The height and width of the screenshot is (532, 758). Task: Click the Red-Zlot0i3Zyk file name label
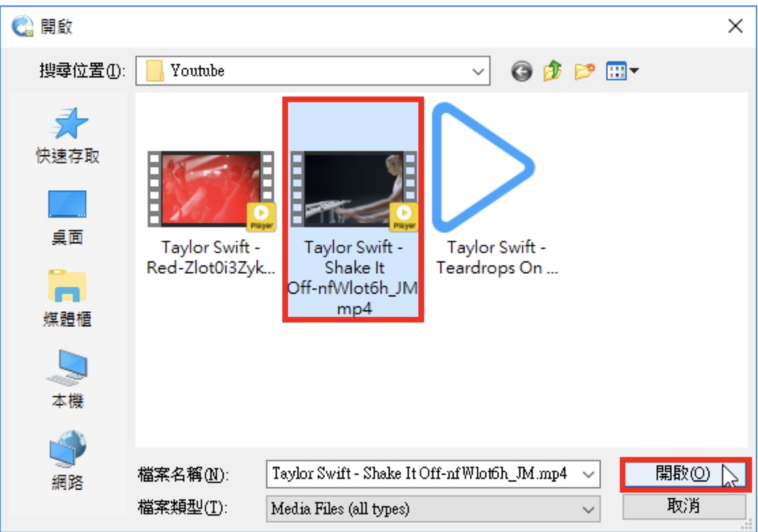click(x=211, y=257)
